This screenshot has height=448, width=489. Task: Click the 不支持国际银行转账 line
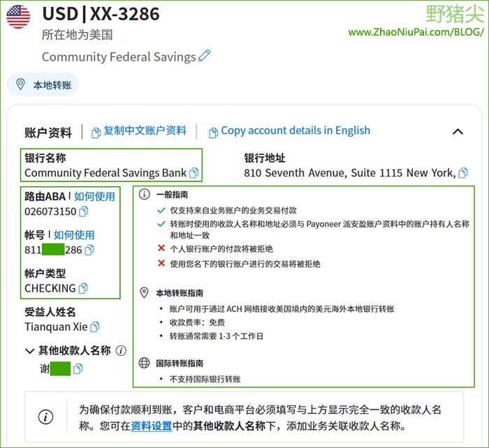coord(205,379)
